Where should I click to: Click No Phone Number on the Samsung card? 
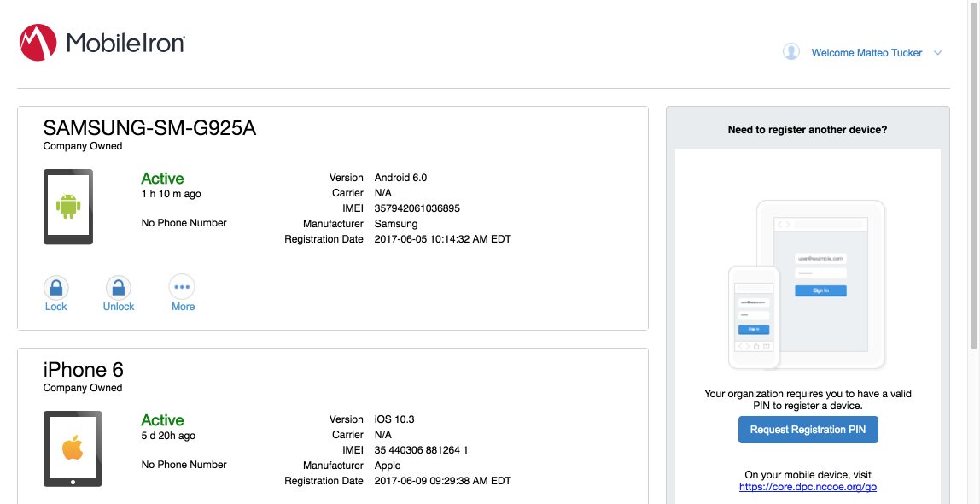(184, 223)
